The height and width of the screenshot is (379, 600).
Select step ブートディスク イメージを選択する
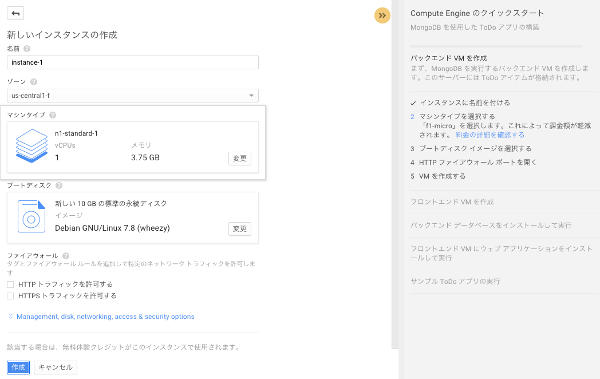coord(475,149)
